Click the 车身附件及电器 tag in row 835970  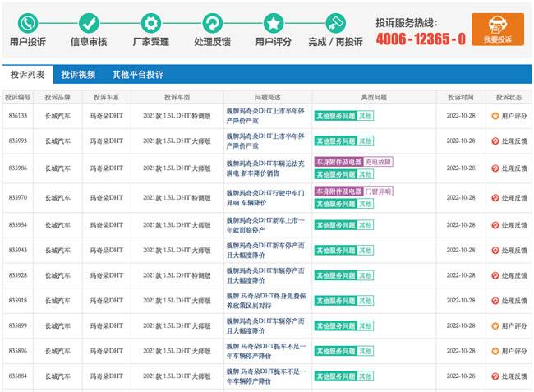[x=336, y=191]
